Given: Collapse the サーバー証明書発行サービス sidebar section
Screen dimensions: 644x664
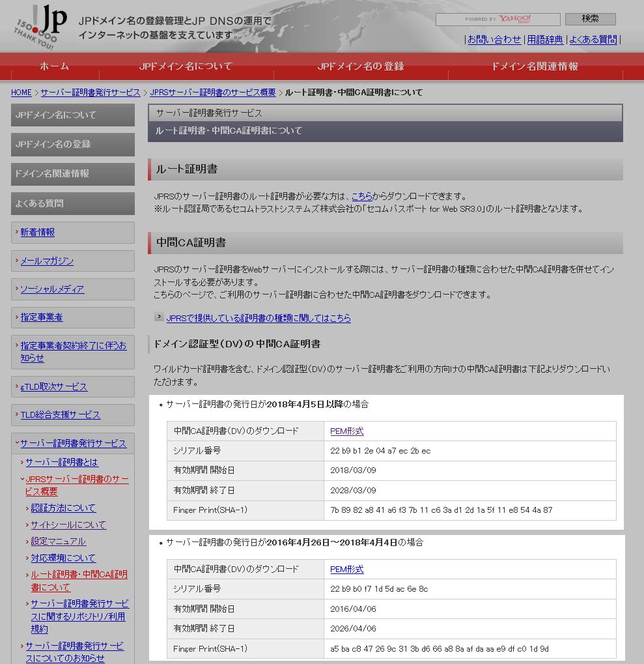Looking at the screenshot, I should point(73,443).
